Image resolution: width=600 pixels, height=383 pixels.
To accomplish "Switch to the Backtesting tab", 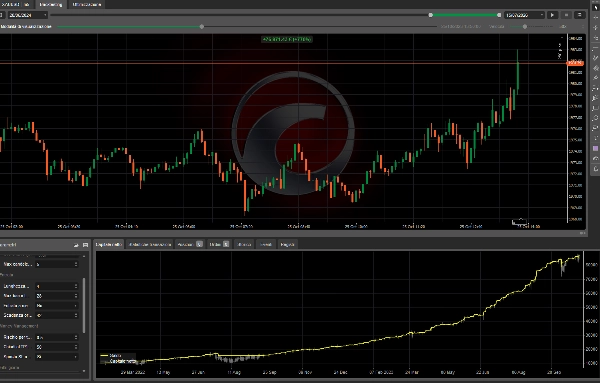I will (x=51, y=4).
